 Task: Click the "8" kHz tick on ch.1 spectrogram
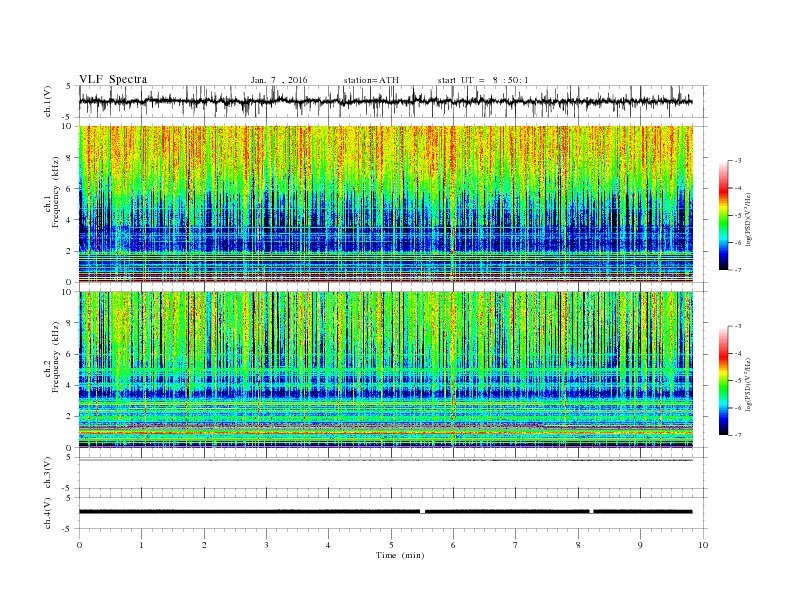tap(70, 158)
